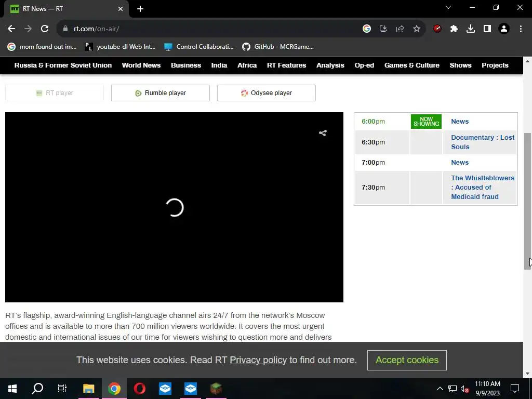Open the RT Privacy policy link
The width and height of the screenshot is (532, 399).
[x=258, y=360]
